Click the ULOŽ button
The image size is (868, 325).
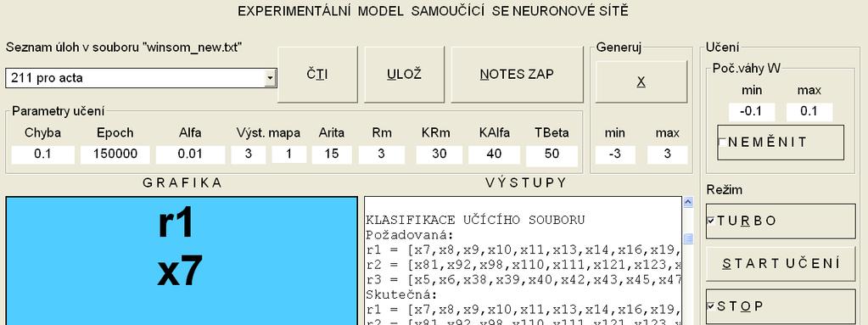tap(404, 75)
